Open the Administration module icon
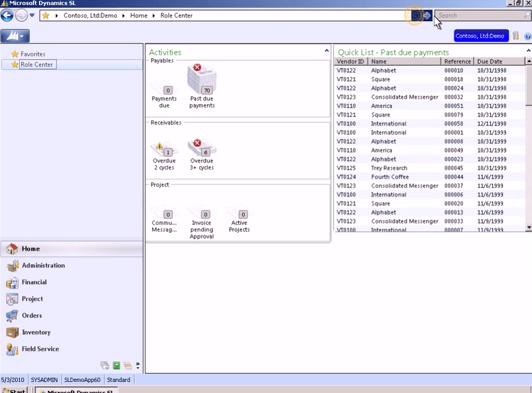The height and width of the screenshot is (393, 532). (13, 265)
